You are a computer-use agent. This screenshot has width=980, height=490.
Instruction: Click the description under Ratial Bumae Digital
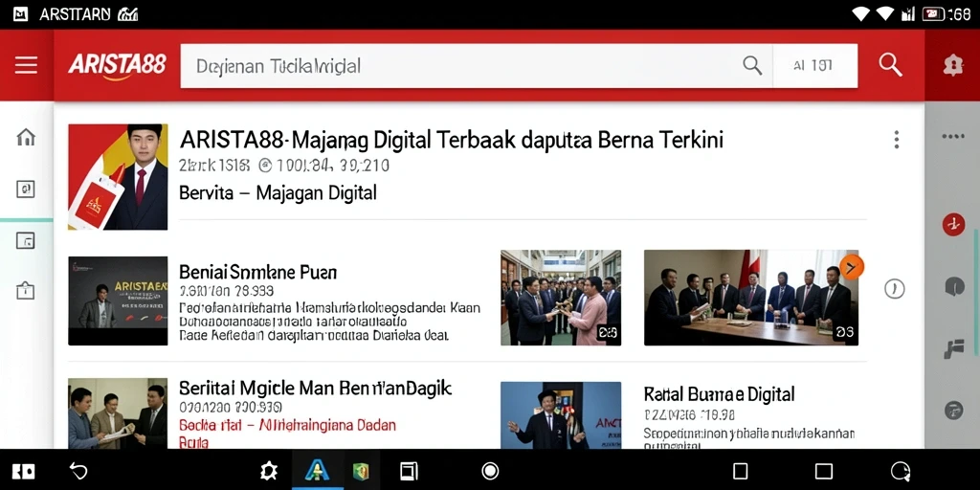pyautogui.click(x=748, y=438)
